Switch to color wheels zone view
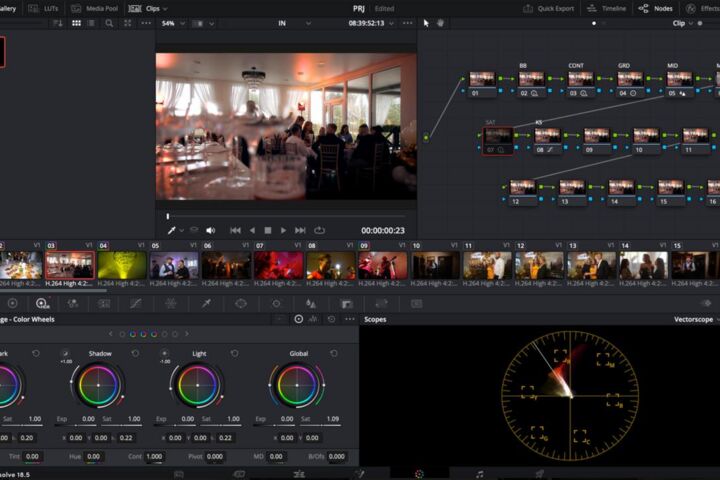This screenshot has width=720, height=480. (298, 319)
